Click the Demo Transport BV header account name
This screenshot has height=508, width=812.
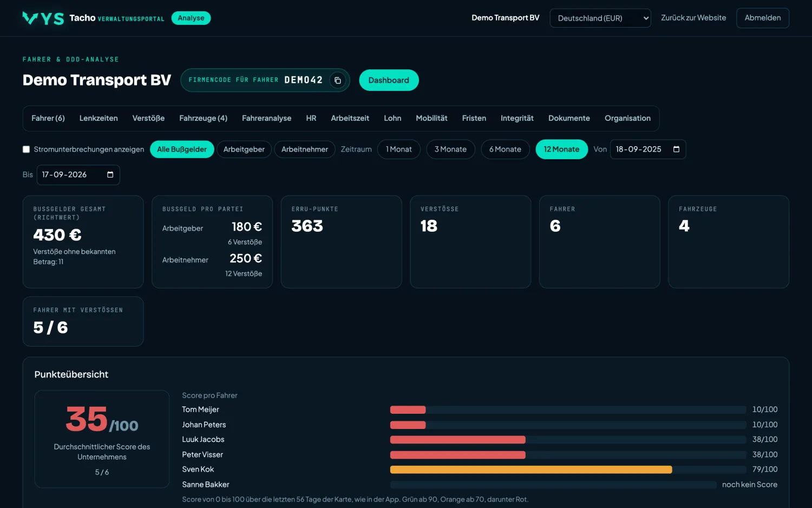point(506,18)
